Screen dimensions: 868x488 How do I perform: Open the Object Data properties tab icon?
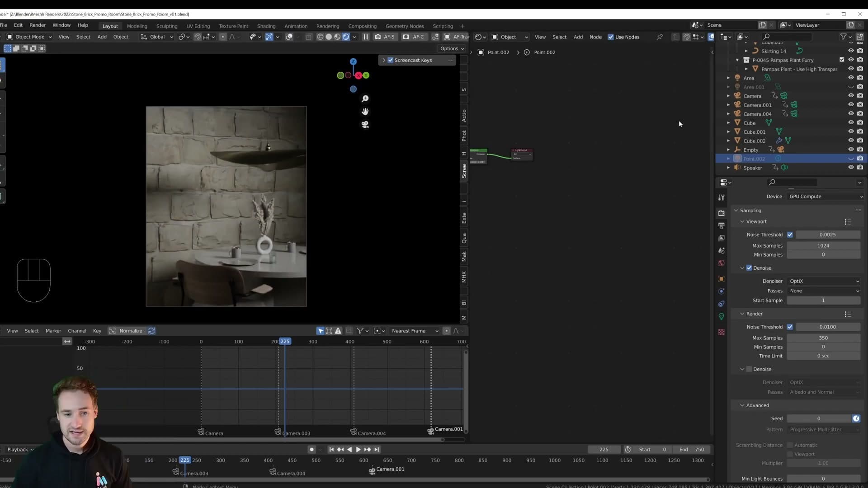[722, 316]
